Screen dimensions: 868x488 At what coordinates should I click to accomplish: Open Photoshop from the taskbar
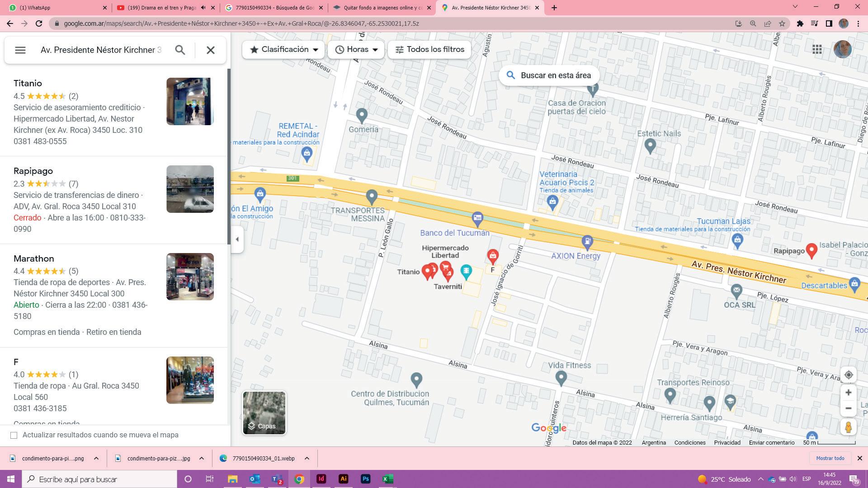[365, 479]
